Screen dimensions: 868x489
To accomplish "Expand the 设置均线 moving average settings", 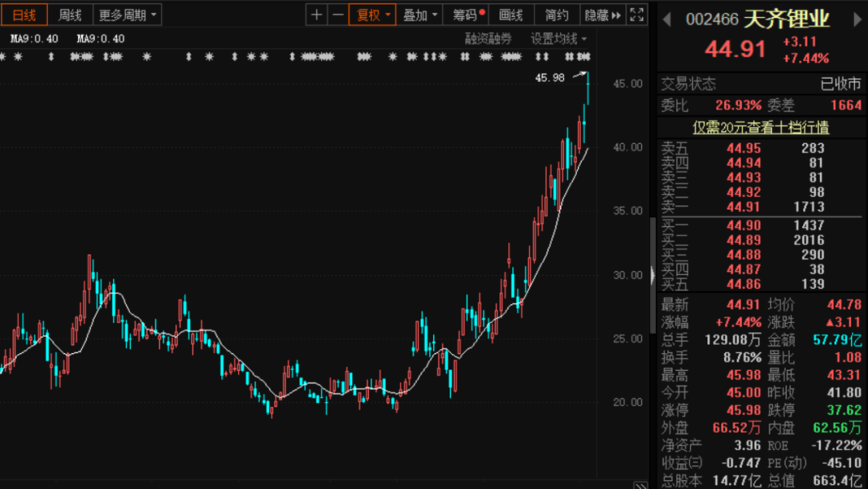I will pyautogui.click(x=559, y=39).
